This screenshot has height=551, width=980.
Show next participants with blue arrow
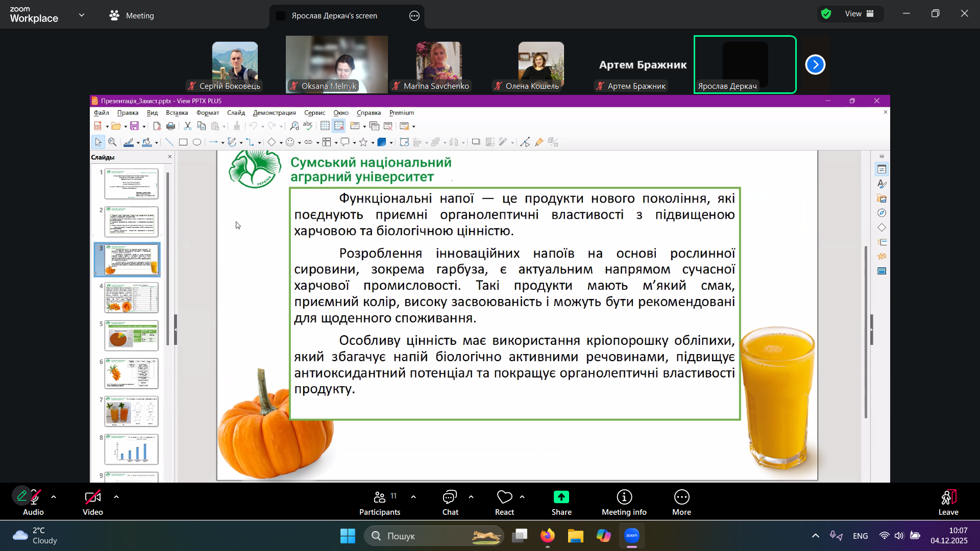coord(815,65)
